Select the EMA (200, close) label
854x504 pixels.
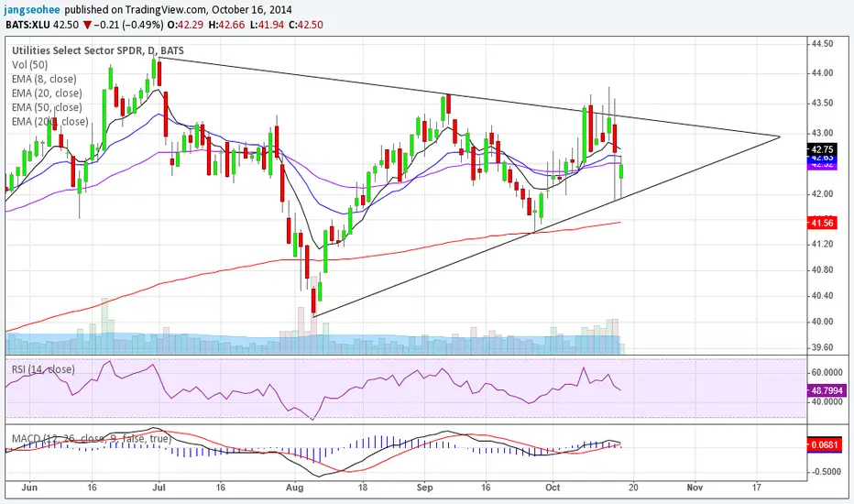(50, 122)
